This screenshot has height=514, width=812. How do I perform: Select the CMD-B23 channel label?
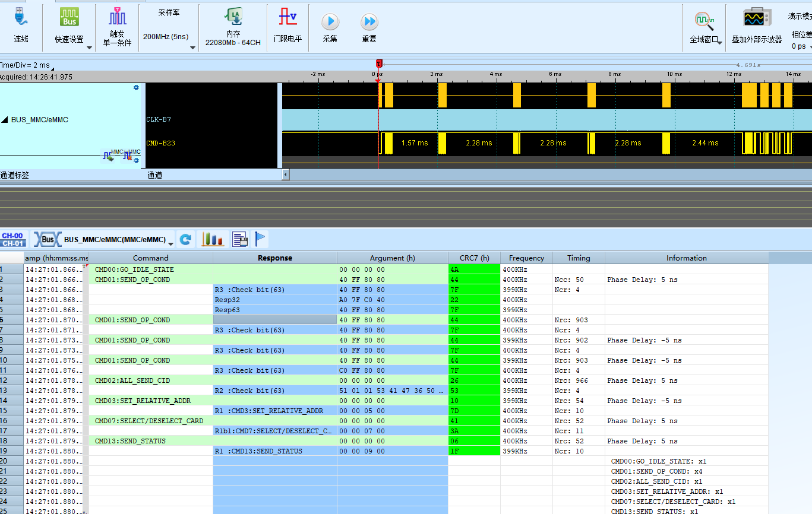pos(160,143)
